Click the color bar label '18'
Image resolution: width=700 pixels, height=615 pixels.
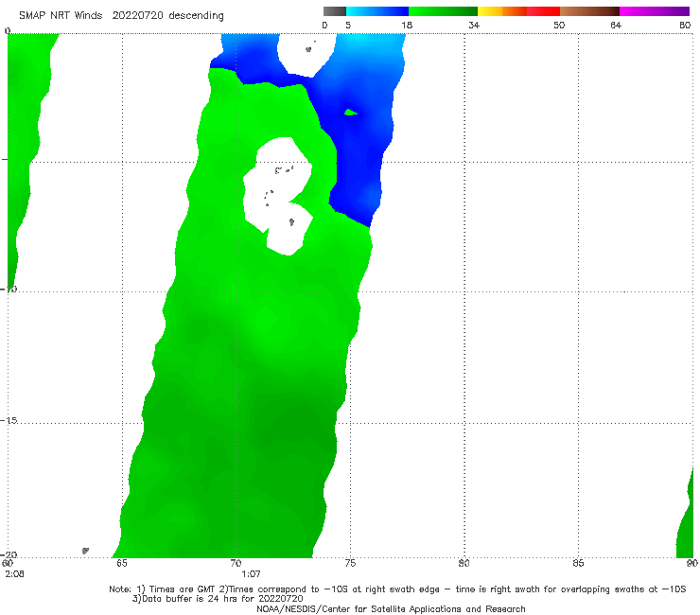pos(407,25)
